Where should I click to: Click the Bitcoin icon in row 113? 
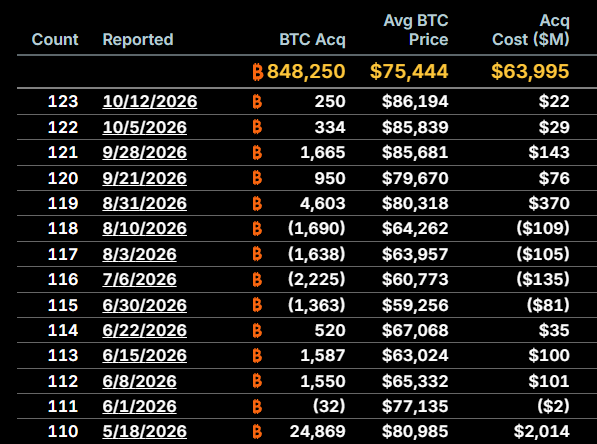[257, 356]
